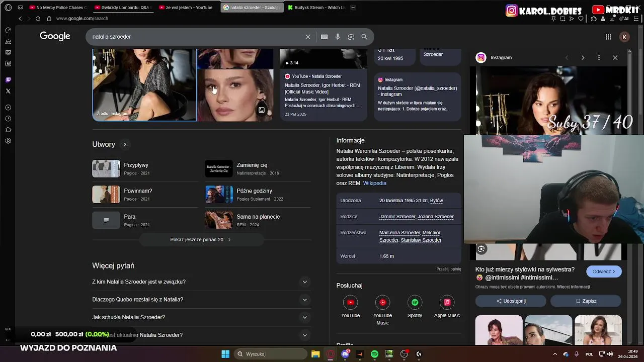Open the Windows Start menu

click(225, 354)
